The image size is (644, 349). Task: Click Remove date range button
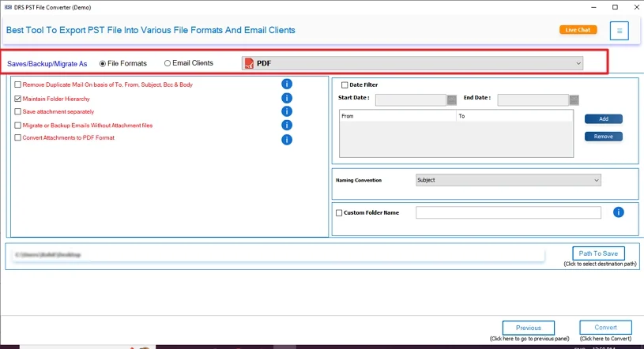604,137
